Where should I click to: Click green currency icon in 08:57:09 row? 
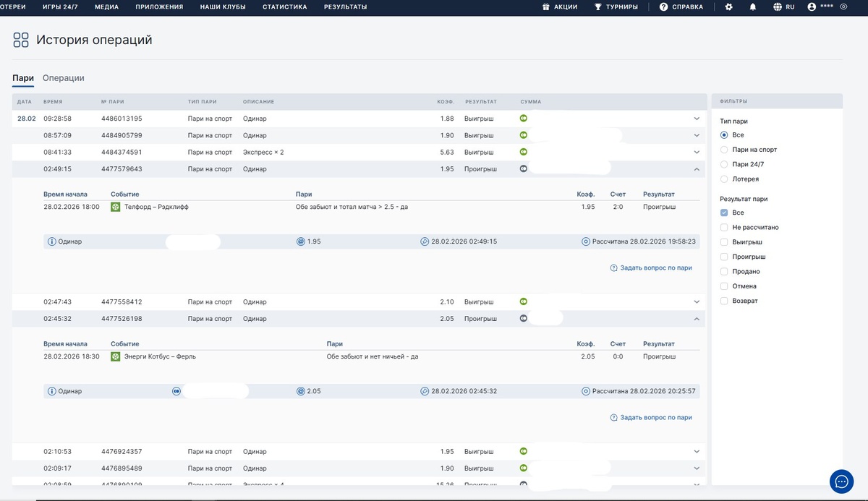(524, 135)
